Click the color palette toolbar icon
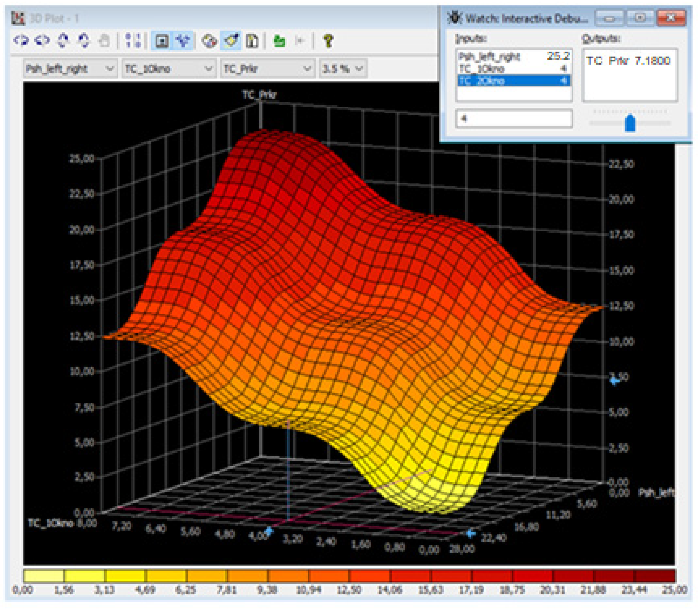700x610 pixels. (209, 41)
